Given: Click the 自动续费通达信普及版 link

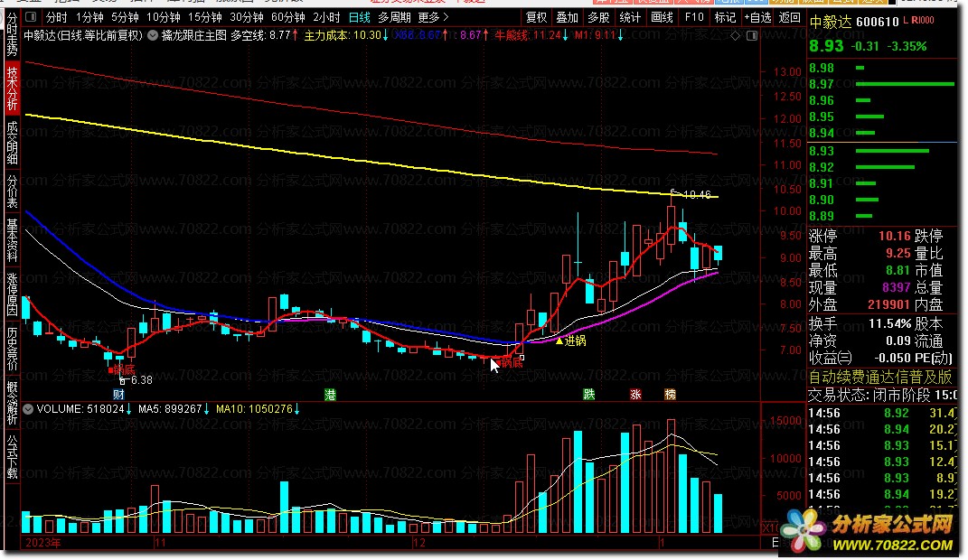Looking at the screenshot, I should pos(881,377).
